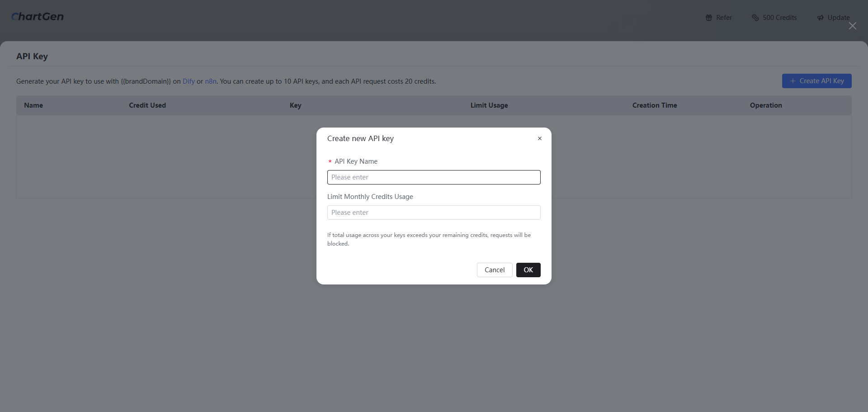Click the Name column header
868x412 pixels.
coord(33,105)
